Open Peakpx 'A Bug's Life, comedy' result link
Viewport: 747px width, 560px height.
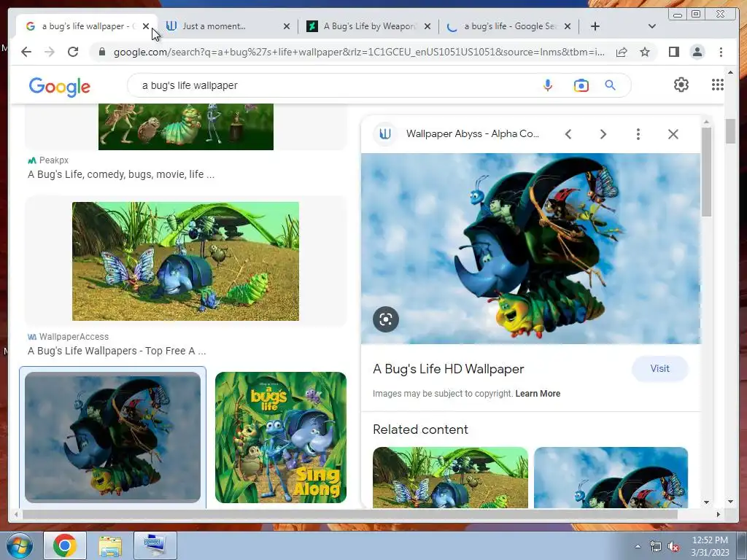[x=121, y=174]
